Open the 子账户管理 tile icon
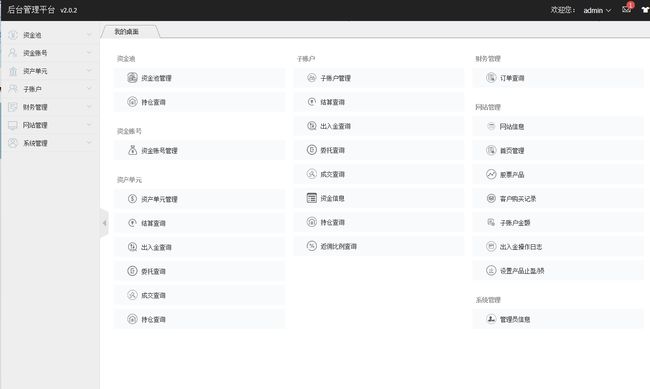 coord(312,78)
